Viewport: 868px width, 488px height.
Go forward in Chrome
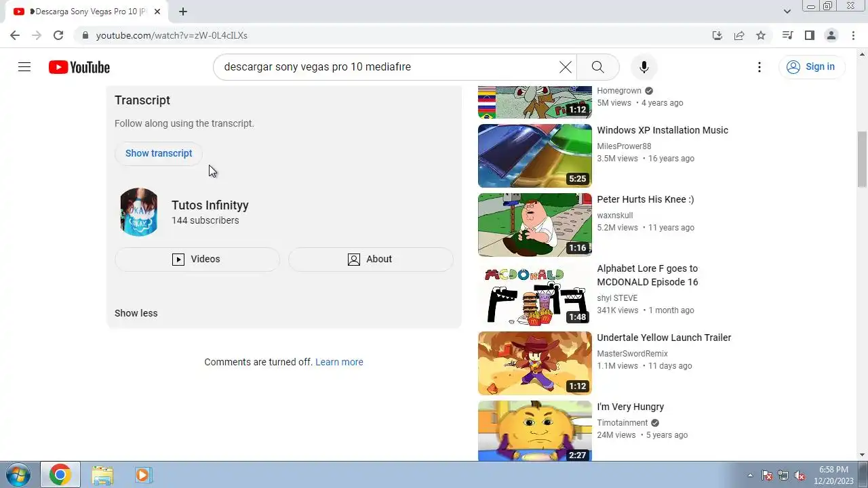pyautogui.click(x=37, y=35)
